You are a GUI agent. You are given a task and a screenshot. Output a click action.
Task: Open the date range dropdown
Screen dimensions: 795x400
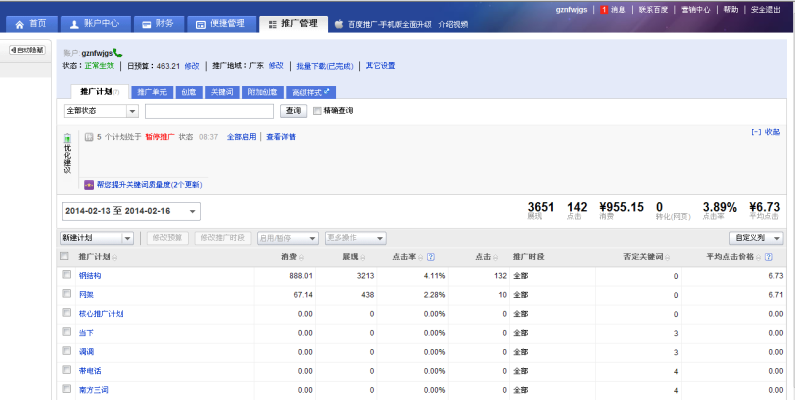coord(131,211)
